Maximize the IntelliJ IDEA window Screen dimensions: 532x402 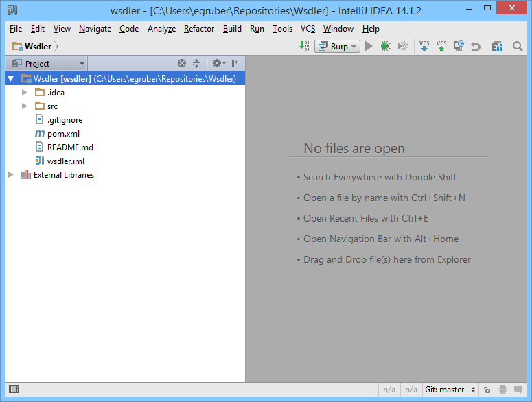tap(487, 8)
